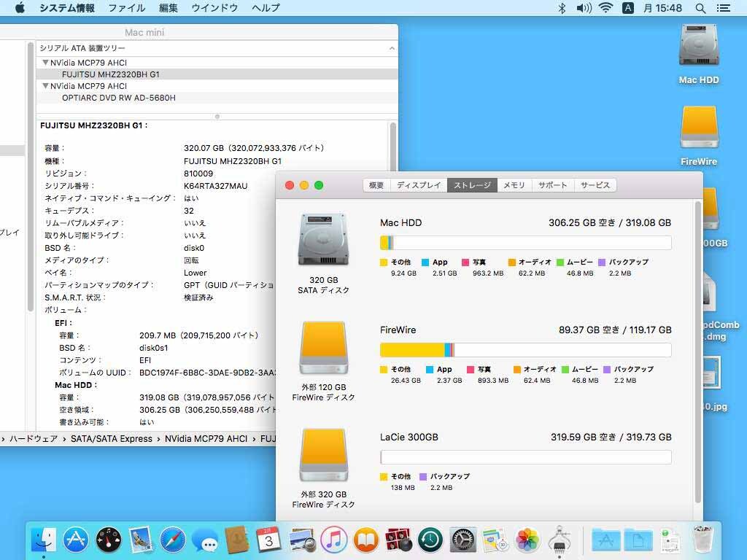
Task: Switch to the メモリ tab
Action: [514, 185]
